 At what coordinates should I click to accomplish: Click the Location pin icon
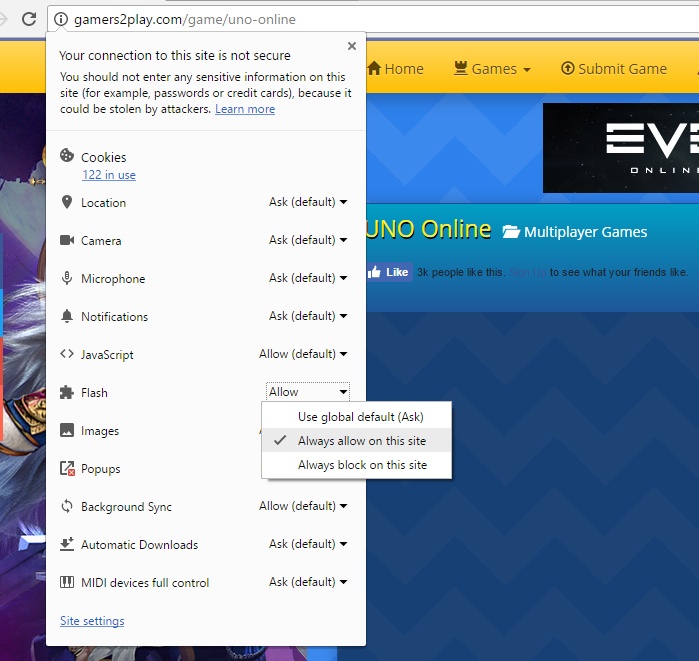click(x=67, y=202)
